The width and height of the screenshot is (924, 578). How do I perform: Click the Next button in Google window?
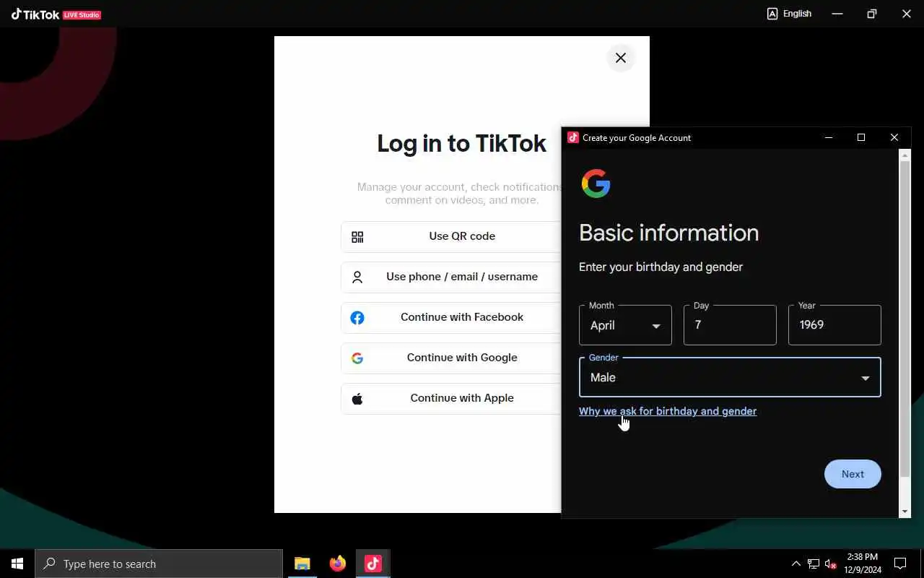point(853,474)
